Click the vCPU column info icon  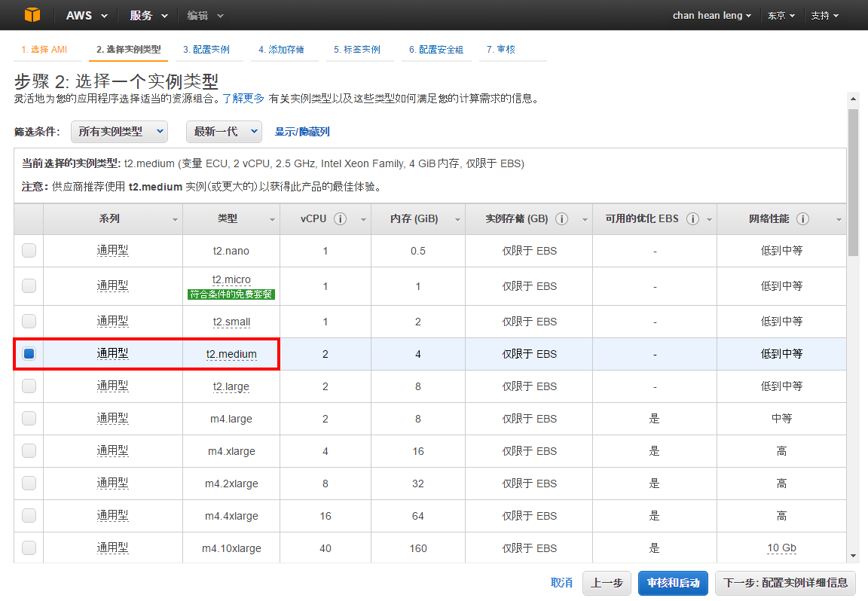pos(341,219)
